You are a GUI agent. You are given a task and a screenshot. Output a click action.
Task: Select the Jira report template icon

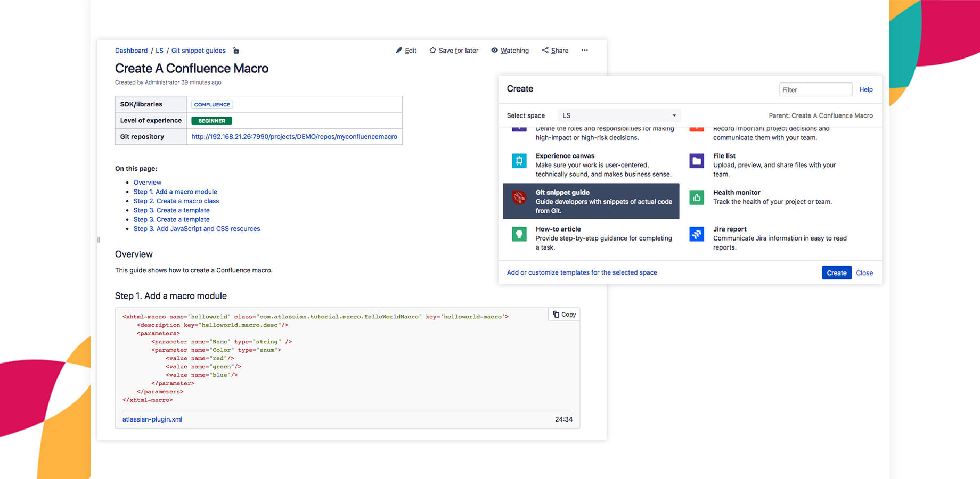click(x=697, y=234)
